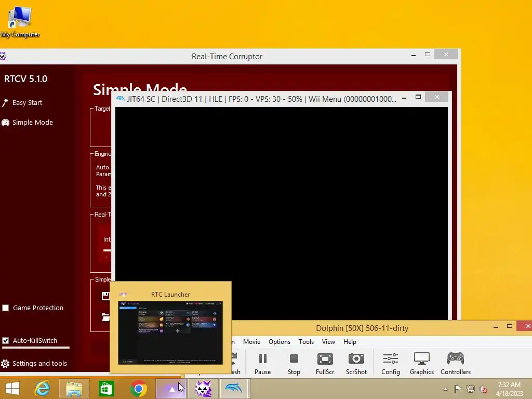Click the taskbar clock showing 7:32 AM
The height and width of the screenshot is (399, 532).
(x=509, y=389)
